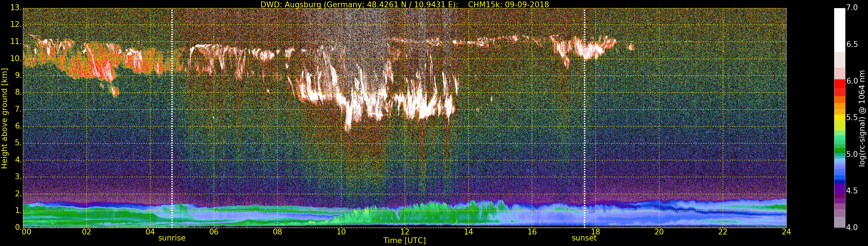This screenshot has height=246, width=868.
Task: Click the 'sunrise' label below the time axis
Action: [172, 238]
